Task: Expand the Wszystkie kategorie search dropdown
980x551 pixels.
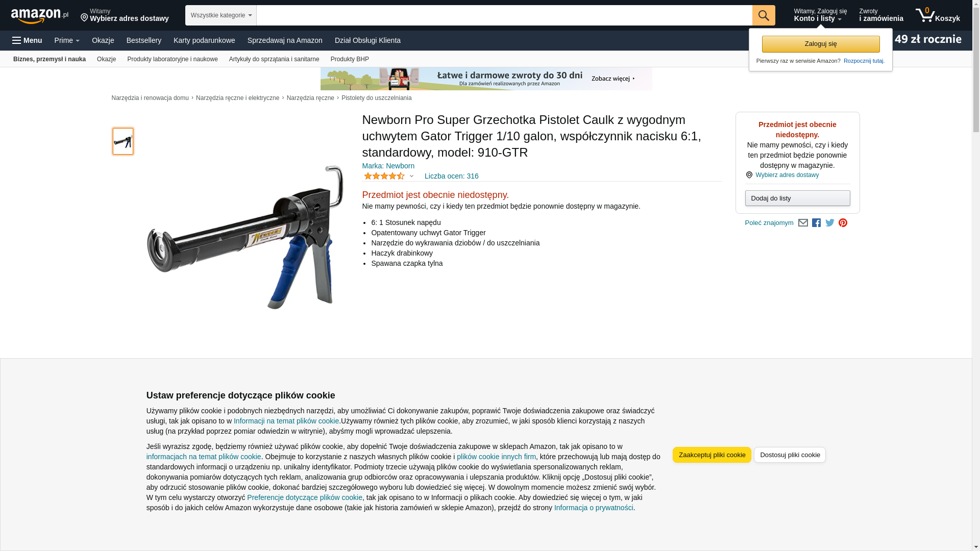Action: 220,15
